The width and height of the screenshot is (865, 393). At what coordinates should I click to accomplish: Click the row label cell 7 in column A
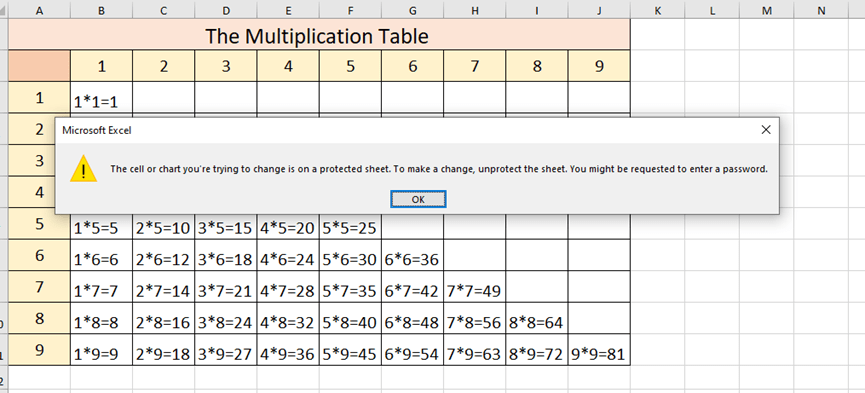tap(39, 286)
